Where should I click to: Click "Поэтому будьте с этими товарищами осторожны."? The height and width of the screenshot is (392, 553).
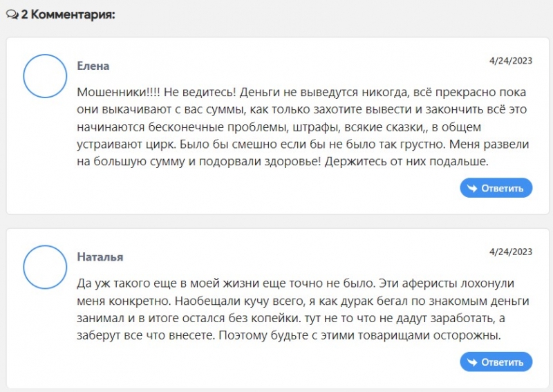click(x=359, y=335)
